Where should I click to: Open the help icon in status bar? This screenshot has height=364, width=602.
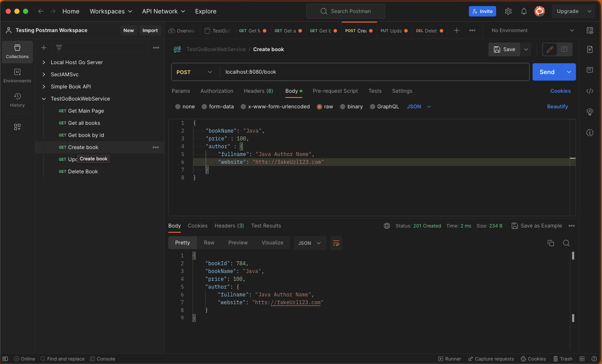click(x=593, y=359)
